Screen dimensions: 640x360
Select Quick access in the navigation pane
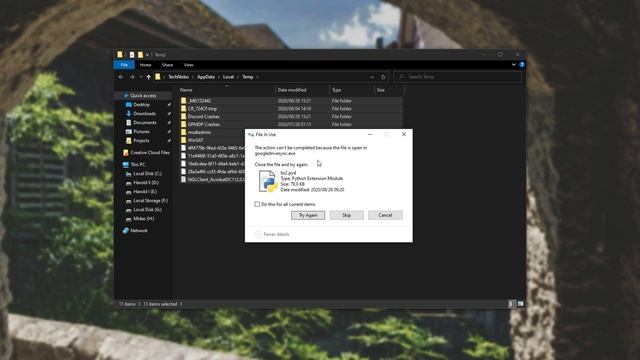tap(143, 96)
